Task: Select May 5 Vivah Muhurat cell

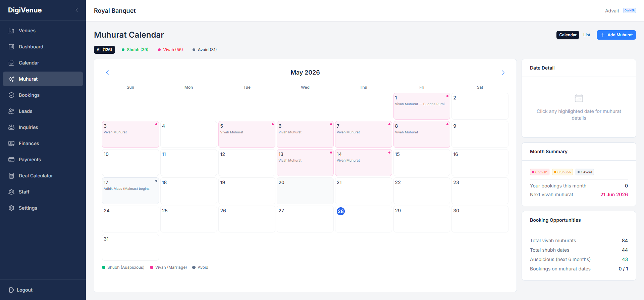Action: 247,134
